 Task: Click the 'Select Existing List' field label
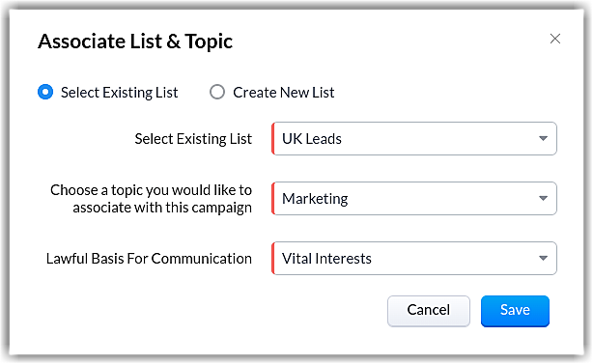[x=193, y=139]
